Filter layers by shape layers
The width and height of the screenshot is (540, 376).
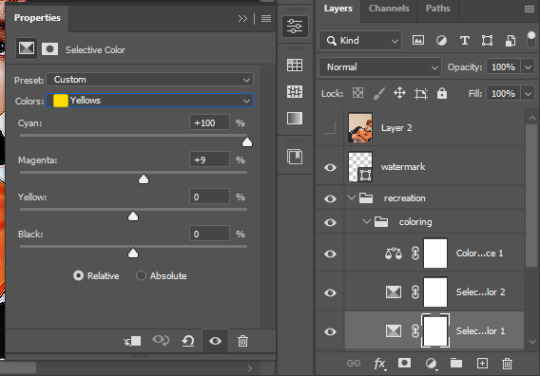[487, 41]
